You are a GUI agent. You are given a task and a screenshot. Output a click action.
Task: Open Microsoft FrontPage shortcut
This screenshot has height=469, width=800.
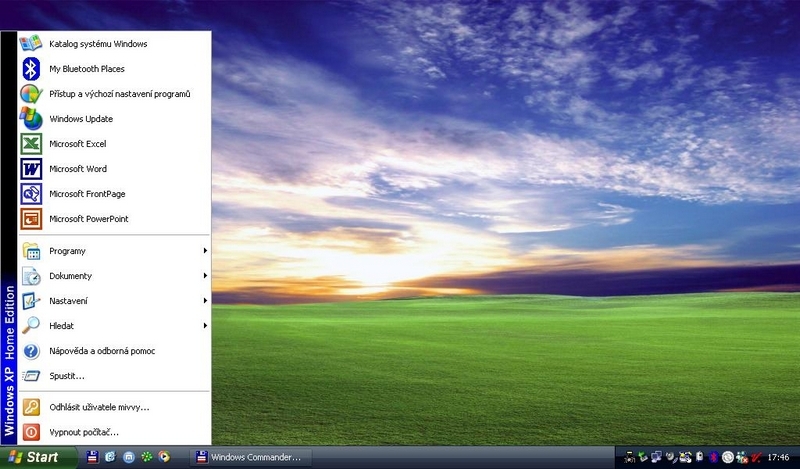[87, 194]
